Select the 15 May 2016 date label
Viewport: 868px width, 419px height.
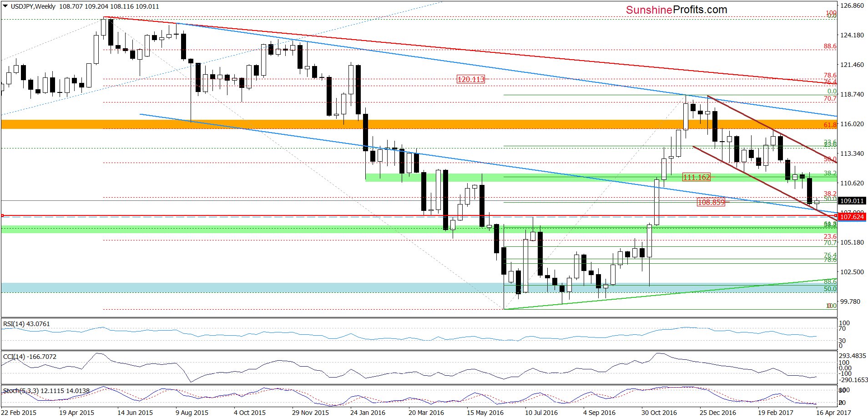(485, 413)
